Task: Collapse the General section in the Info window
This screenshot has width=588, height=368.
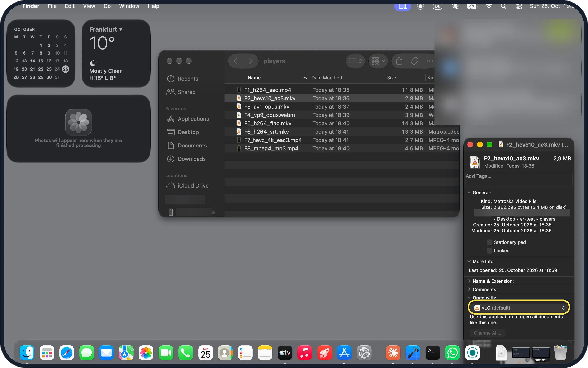Action: click(469, 193)
